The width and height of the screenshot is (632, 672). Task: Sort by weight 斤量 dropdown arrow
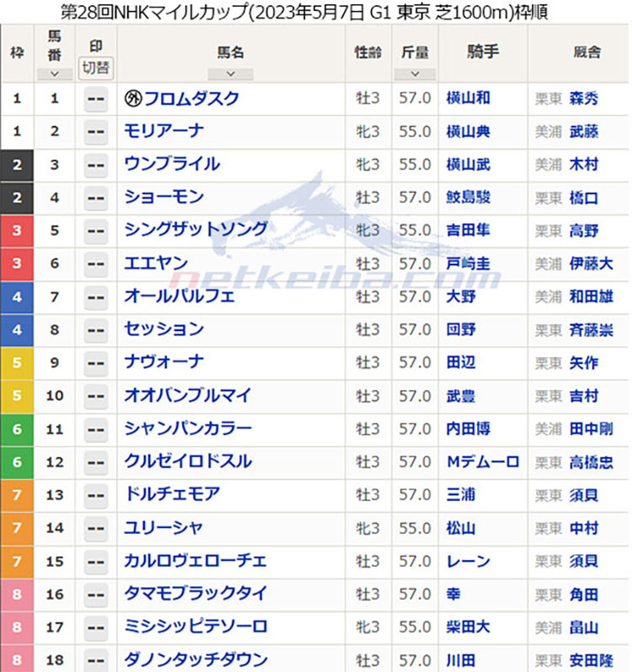(415, 74)
